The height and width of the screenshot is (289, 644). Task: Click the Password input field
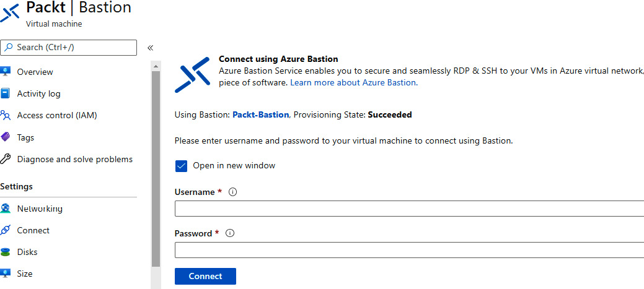click(x=410, y=250)
